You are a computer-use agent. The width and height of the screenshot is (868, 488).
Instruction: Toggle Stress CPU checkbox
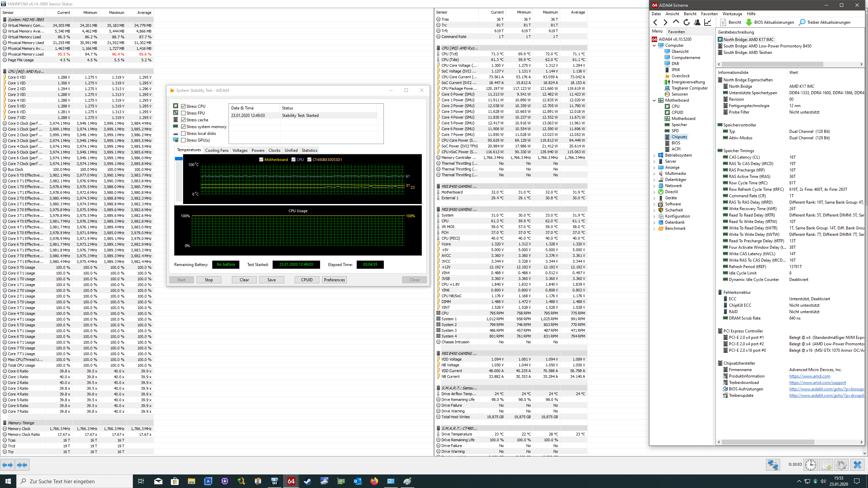pos(183,106)
